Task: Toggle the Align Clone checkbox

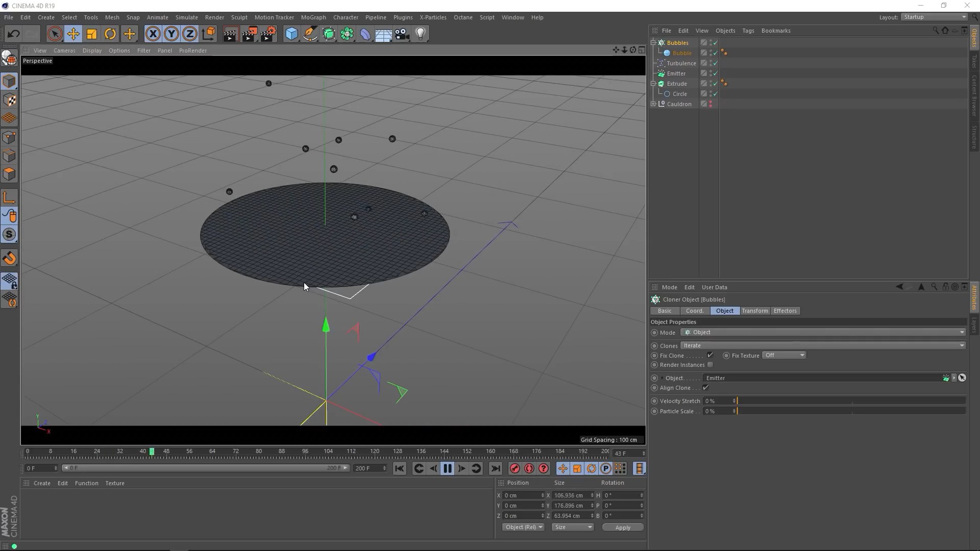Action: (x=705, y=388)
